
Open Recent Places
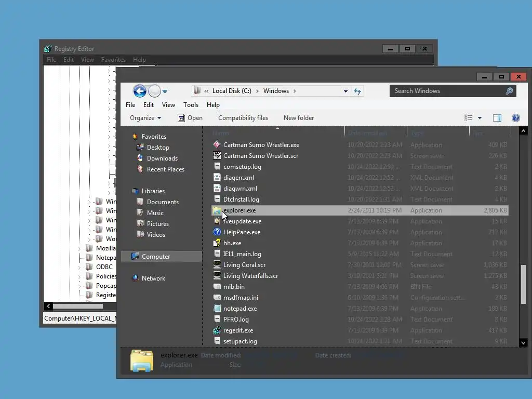coord(166,169)
